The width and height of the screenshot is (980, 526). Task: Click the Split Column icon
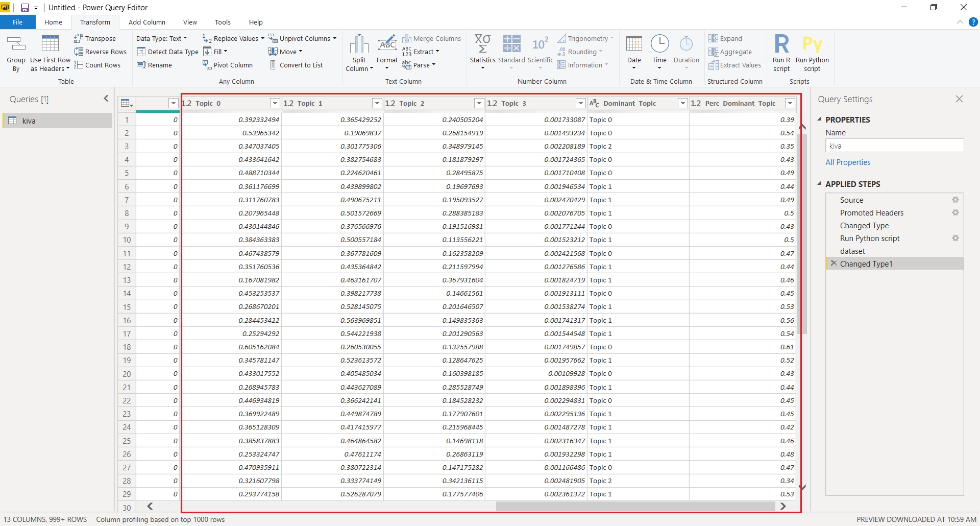coord(359,45)
